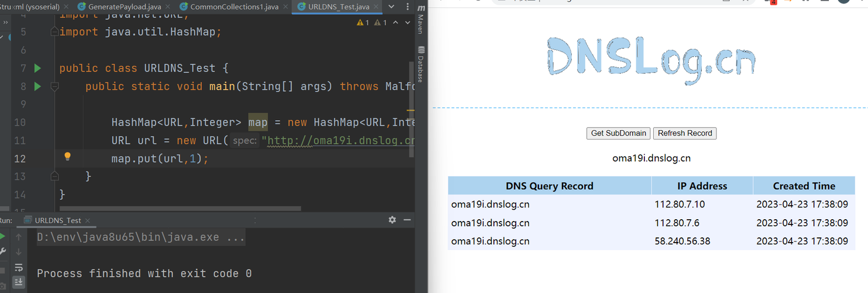Close the GeneratePayload.java tab
868x293 pixels.
pyautogui.click(x=168, y=7)
